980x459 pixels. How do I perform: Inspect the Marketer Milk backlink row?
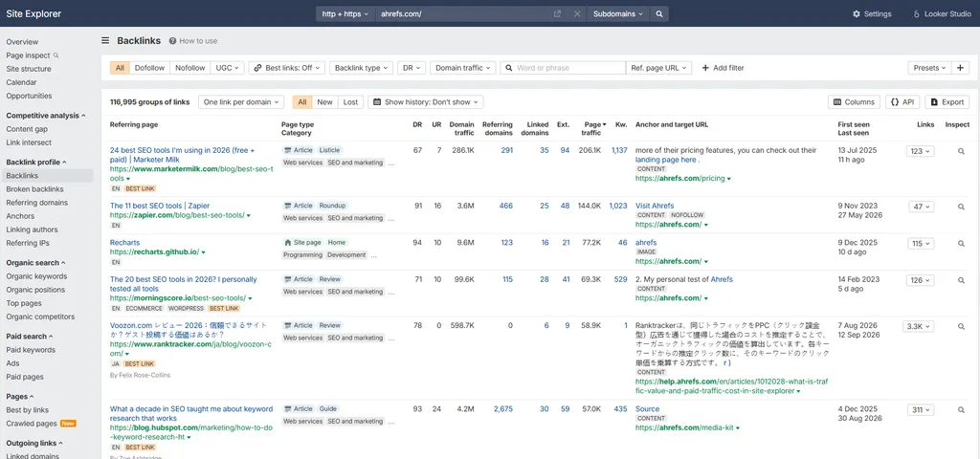[961, 151]
